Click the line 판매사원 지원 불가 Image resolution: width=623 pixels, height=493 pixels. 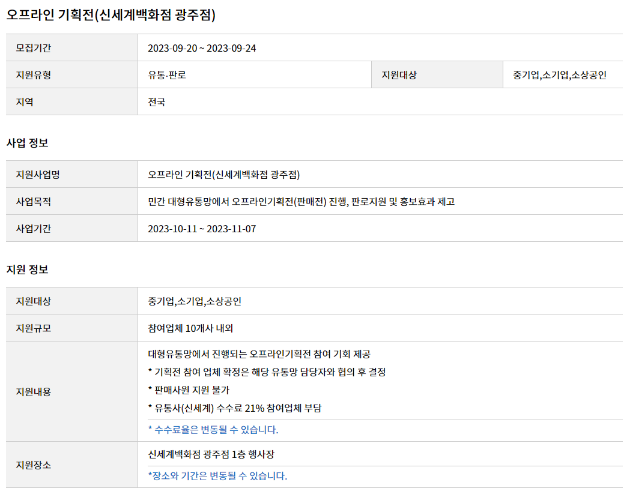(x=189, y=390)
